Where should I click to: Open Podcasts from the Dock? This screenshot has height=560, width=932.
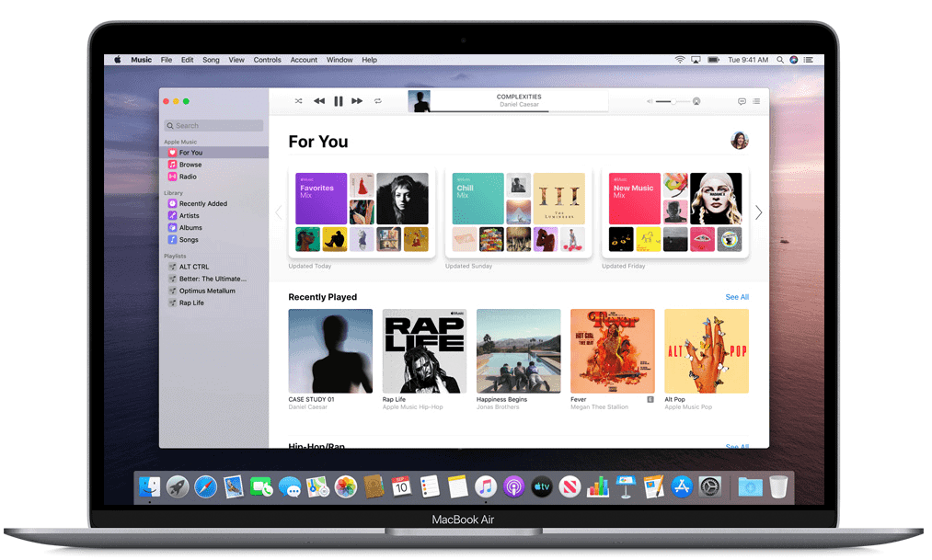(x=513, y=486)
